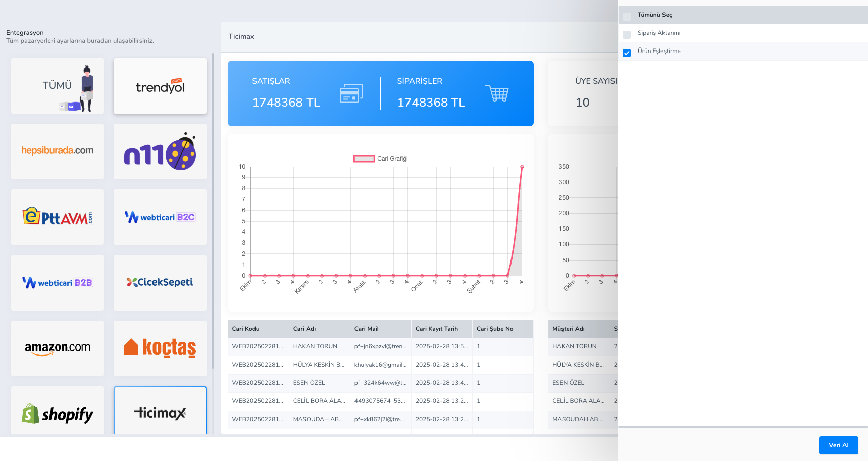
Task: Select the Trendyol marketplace logo
Action: pyautogui.click(x=160, y=86)
